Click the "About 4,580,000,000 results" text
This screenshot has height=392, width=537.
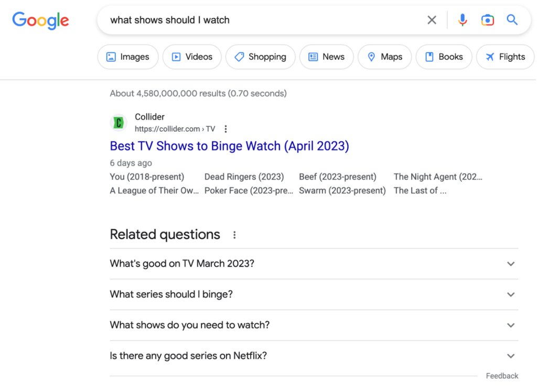(168, 93)
